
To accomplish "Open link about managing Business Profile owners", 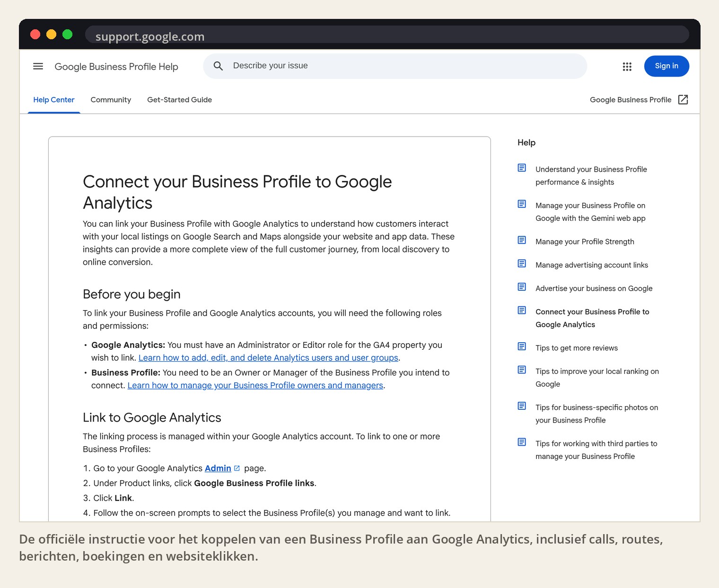I will (x=255, y=385).
